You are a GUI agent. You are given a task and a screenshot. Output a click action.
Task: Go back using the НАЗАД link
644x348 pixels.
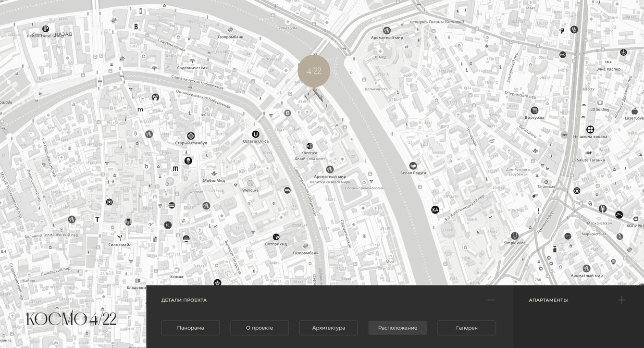click(51, 34)
